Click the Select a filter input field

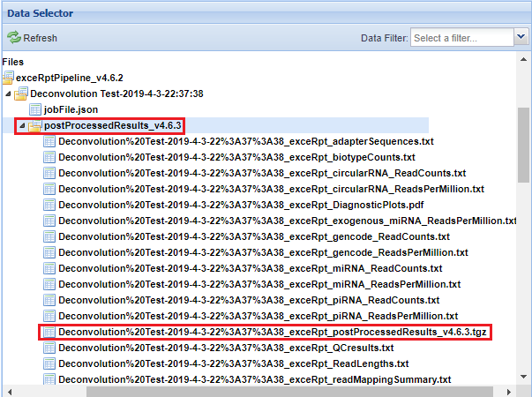[x=461, y=38]
